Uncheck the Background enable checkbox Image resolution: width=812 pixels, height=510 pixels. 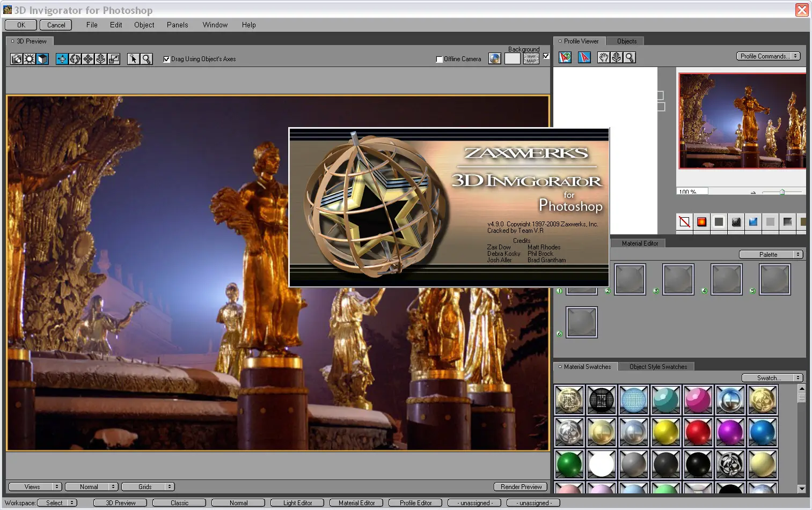(546, 56)
